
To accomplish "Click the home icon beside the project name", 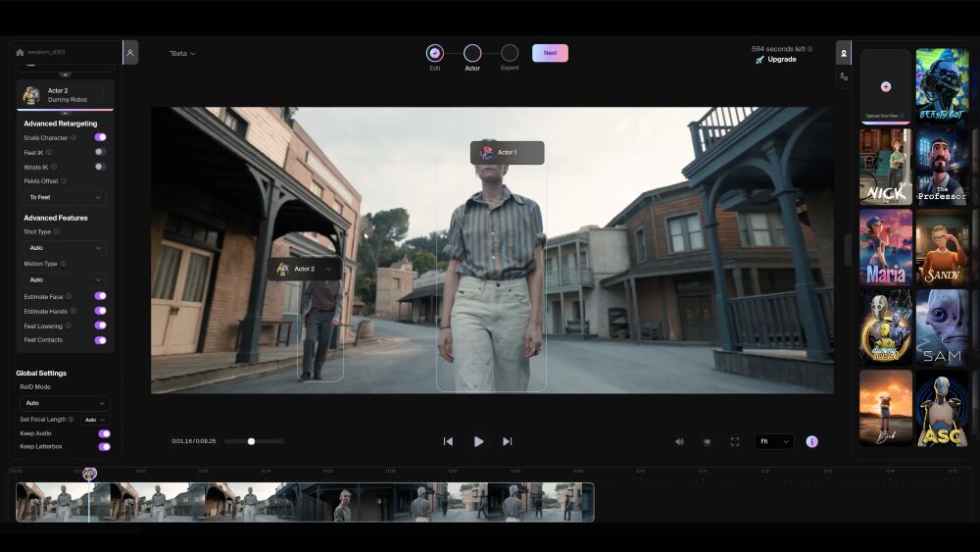I will (20, 52).
